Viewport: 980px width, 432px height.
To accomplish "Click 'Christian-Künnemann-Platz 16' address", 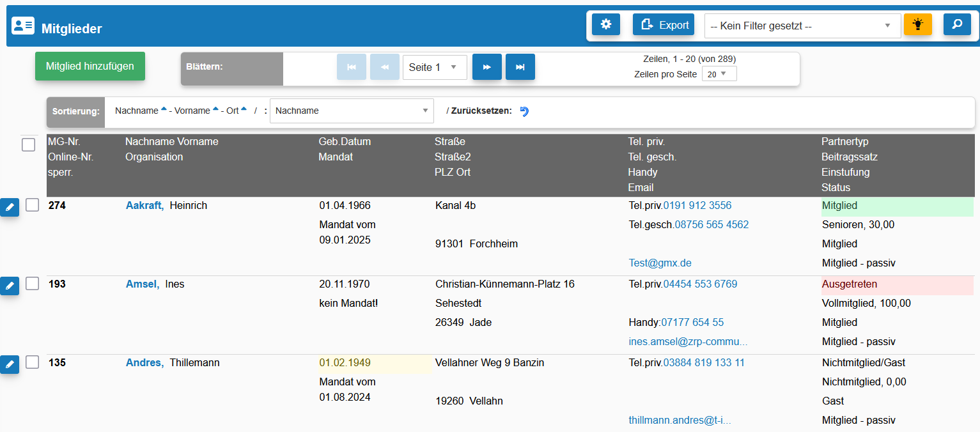I will [x=505, y=284].
